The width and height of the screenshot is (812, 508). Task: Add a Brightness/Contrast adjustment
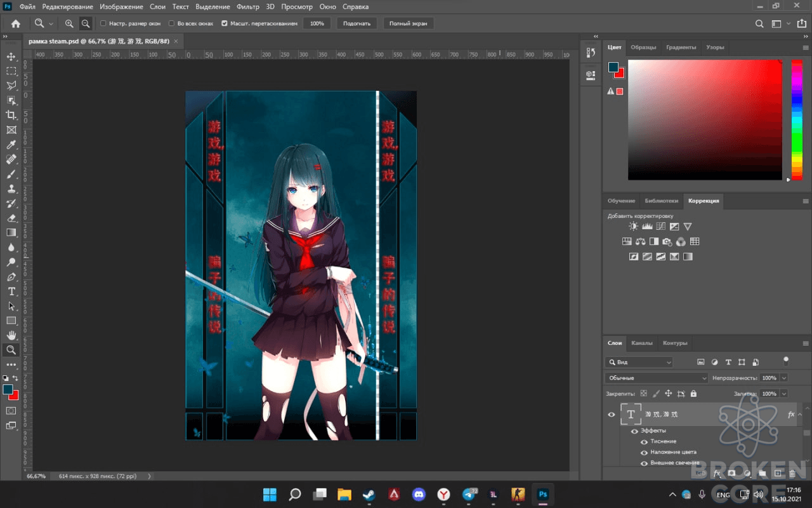[x=633, y=226]
